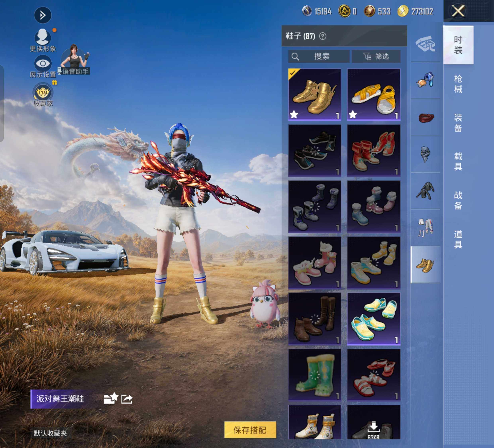
Task: Switch to the 枪械 tab
Action: click(x=458, y=84)
